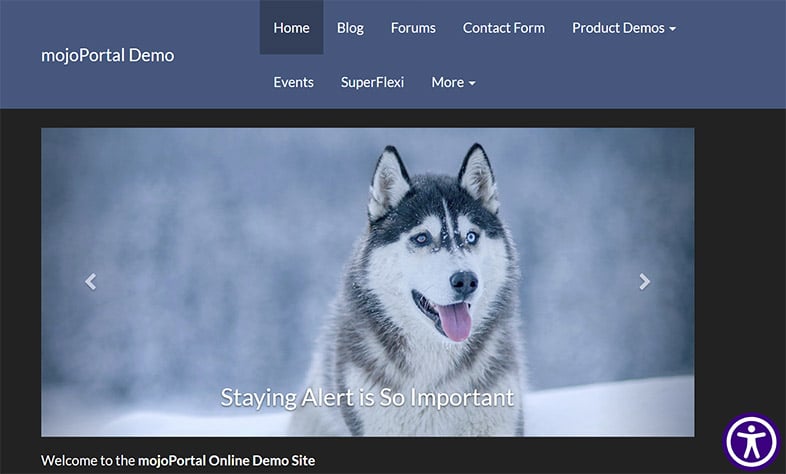Click the husky's pink tongue in the slide
The image size is (786, 474).
pyautogui.click(x=455, y=322)
